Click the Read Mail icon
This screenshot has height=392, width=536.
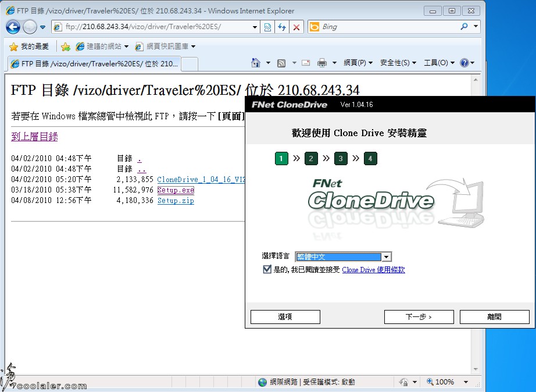tap(306, 63)
